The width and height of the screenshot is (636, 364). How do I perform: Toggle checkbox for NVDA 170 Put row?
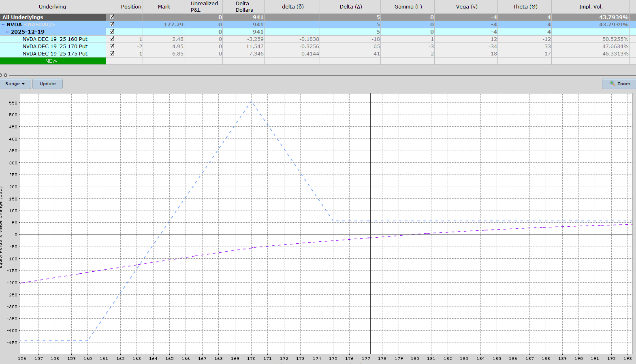[112, 46]
